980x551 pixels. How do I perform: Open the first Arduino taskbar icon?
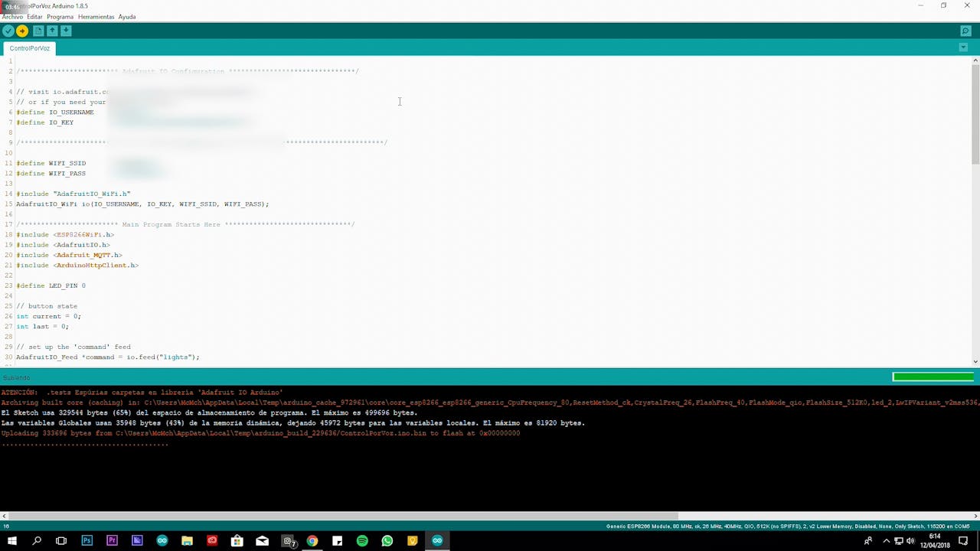click(162, 541)
